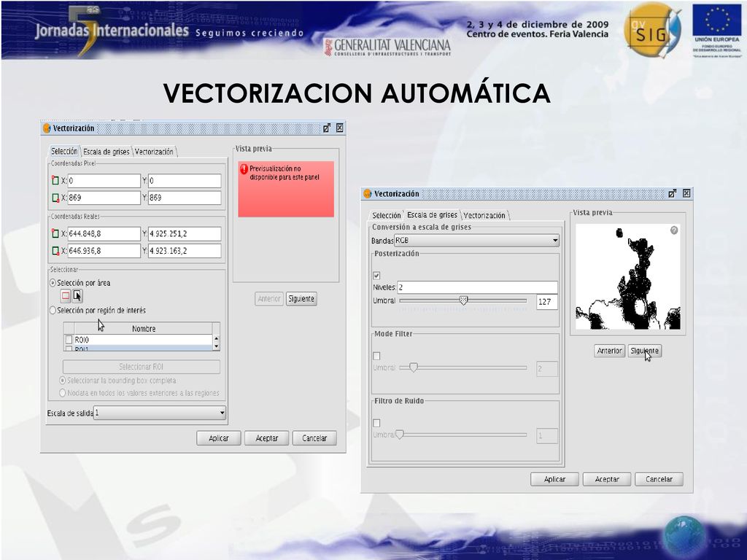
Task: Click the lower-right corner icon beside pixel X 869
Action: (55, 198)
